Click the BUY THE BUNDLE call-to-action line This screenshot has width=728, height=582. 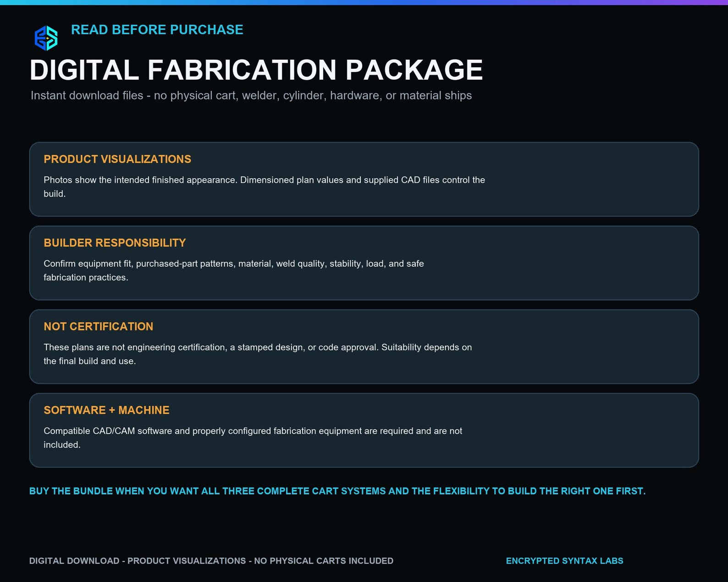coord(337,491)
